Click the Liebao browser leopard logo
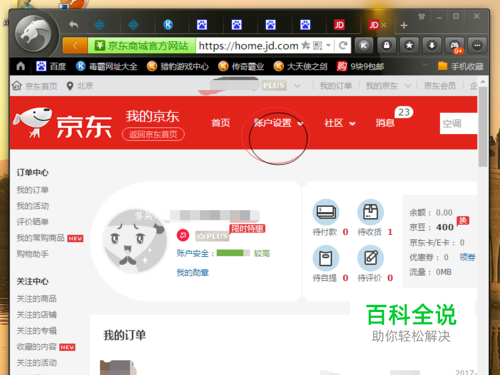This screenshot has width=500, height=375. (33, 33)
